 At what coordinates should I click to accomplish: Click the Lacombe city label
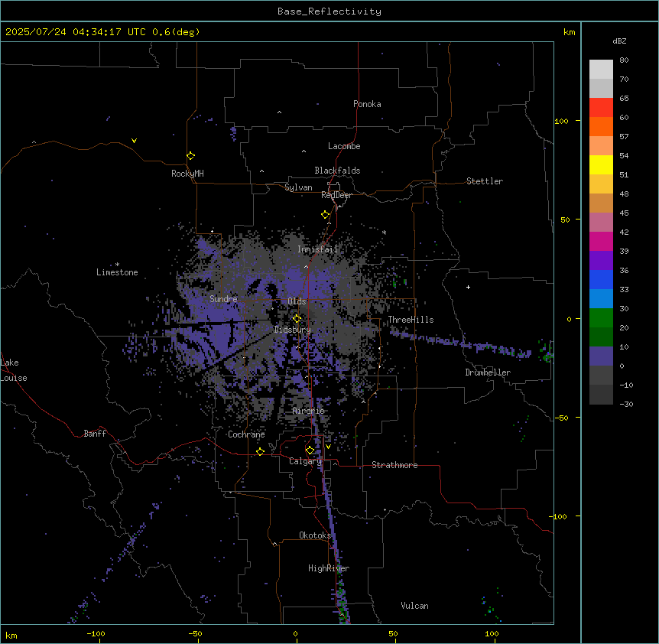[x=344, y=146]
